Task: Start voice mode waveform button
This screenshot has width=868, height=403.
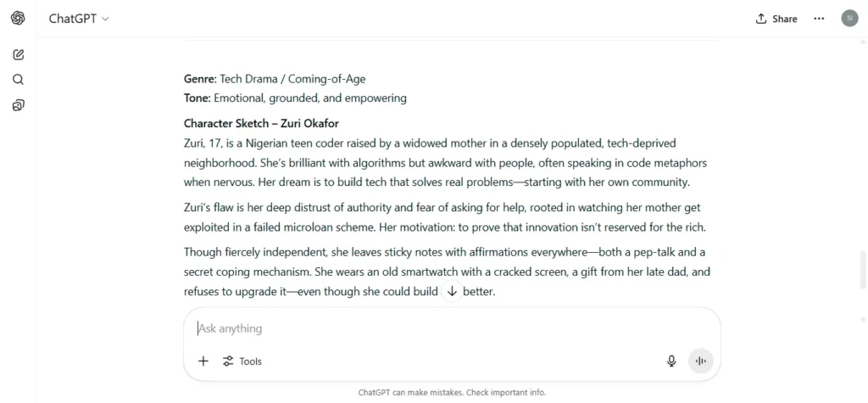Action: pos(701,361)
